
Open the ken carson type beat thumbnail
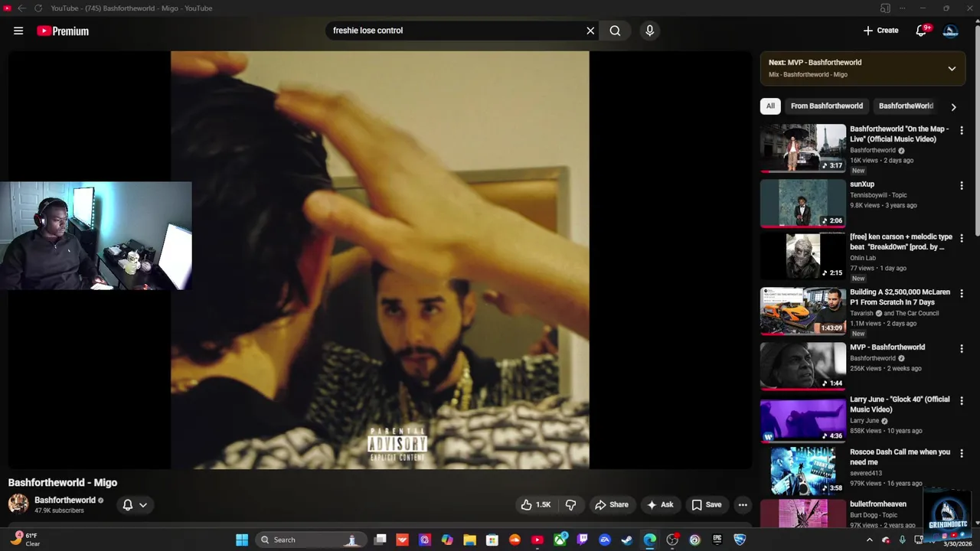[x=803, y=256]
